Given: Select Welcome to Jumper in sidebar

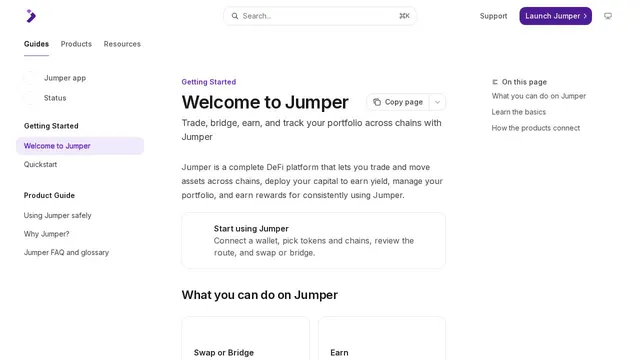Looking at the screenshot, I should point(80,146).
